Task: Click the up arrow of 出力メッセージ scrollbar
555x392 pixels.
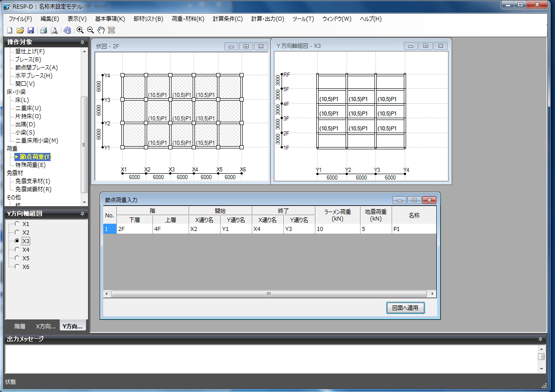Action: point(541,349)
